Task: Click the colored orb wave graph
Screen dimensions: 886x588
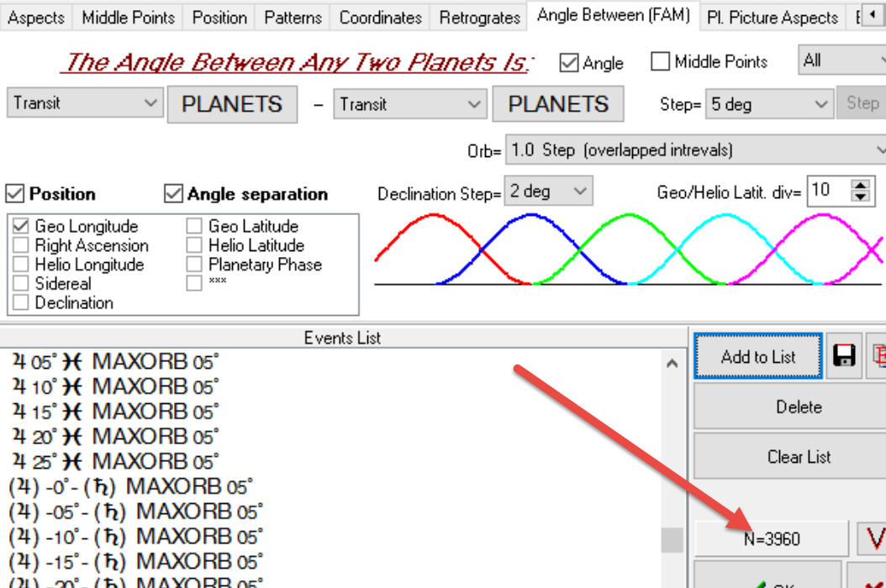Action: [x=629, y=249]
